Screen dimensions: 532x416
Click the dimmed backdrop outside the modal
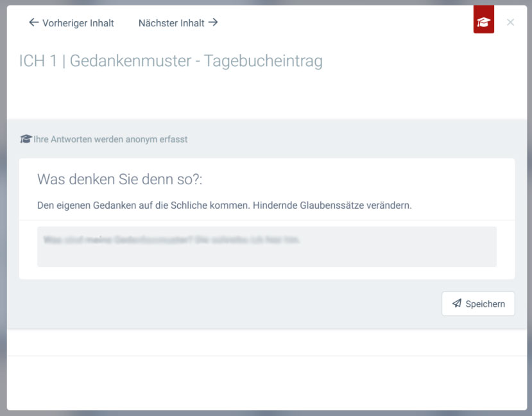point(3,193)
